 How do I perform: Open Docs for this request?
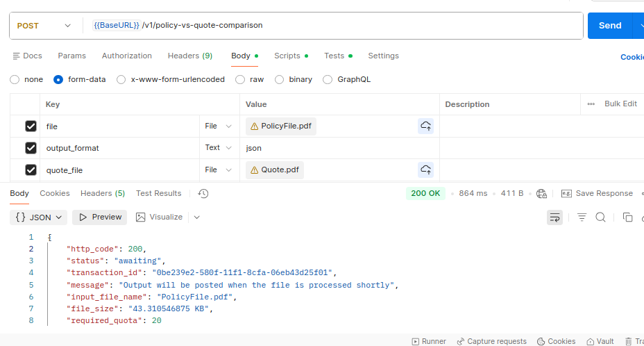[x=28, y=56]
